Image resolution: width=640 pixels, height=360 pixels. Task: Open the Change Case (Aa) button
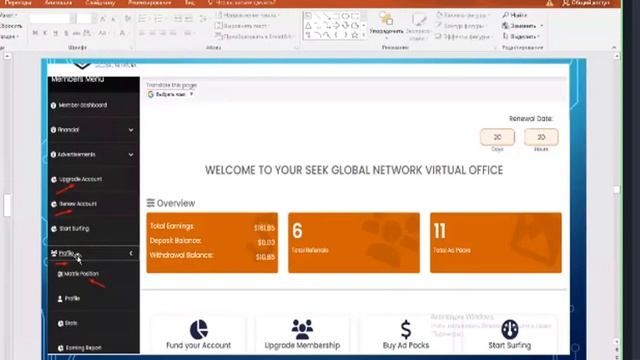click(x=103, y=33)
